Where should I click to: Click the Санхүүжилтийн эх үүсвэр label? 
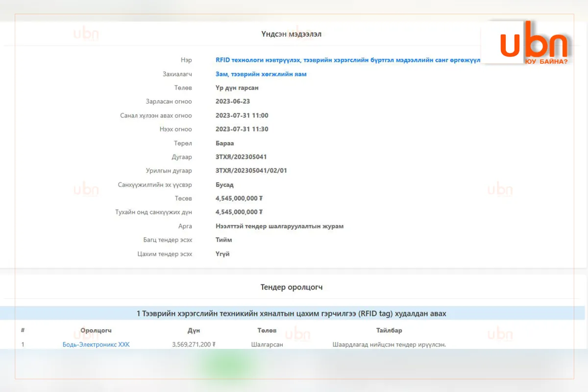click(155, 185)
